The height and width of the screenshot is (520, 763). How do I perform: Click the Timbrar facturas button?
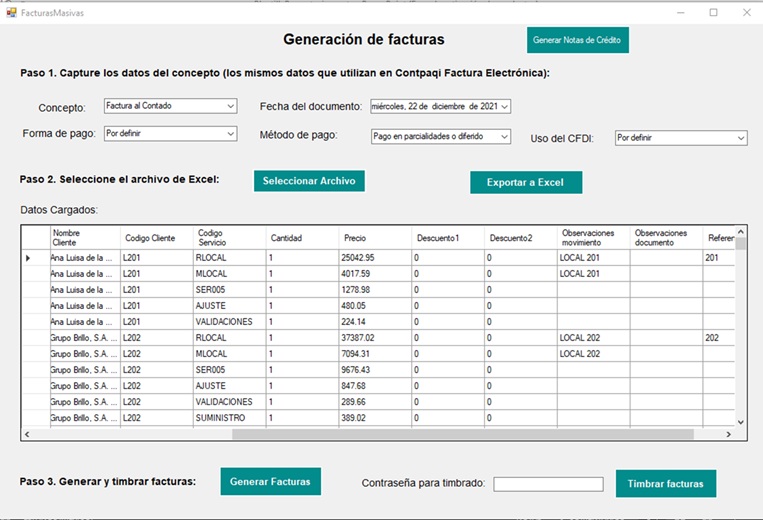point(665,484)
